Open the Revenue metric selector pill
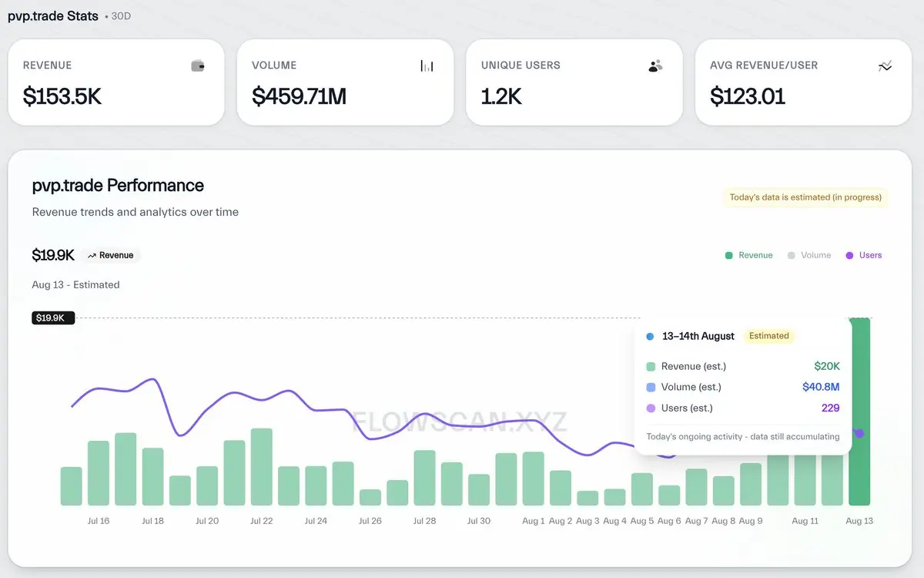The width and height of the screenshot is (924, 578). pyautogui.click(x=110, y=255)
